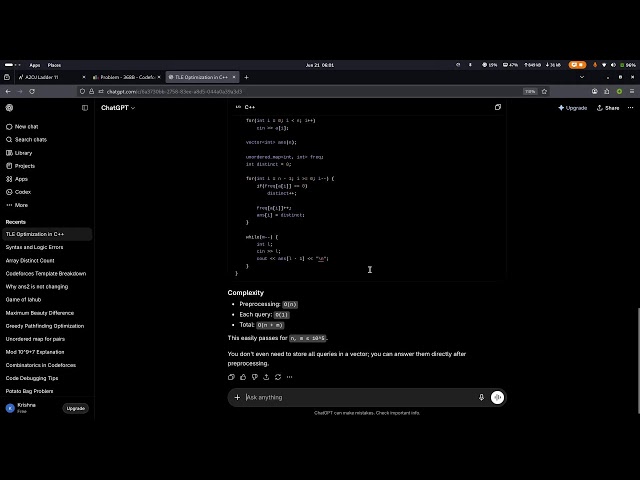The height and width of the screenshot is (480, 640).
Task: Reset the 110% zoom level indicator
Action: 530,91
